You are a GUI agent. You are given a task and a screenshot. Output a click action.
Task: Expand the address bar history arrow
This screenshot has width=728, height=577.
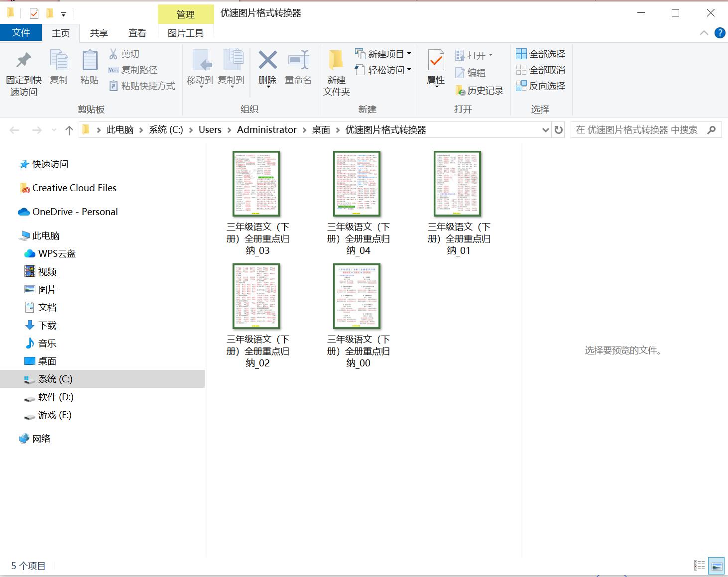pyautogui.click(x=545, y=129)
